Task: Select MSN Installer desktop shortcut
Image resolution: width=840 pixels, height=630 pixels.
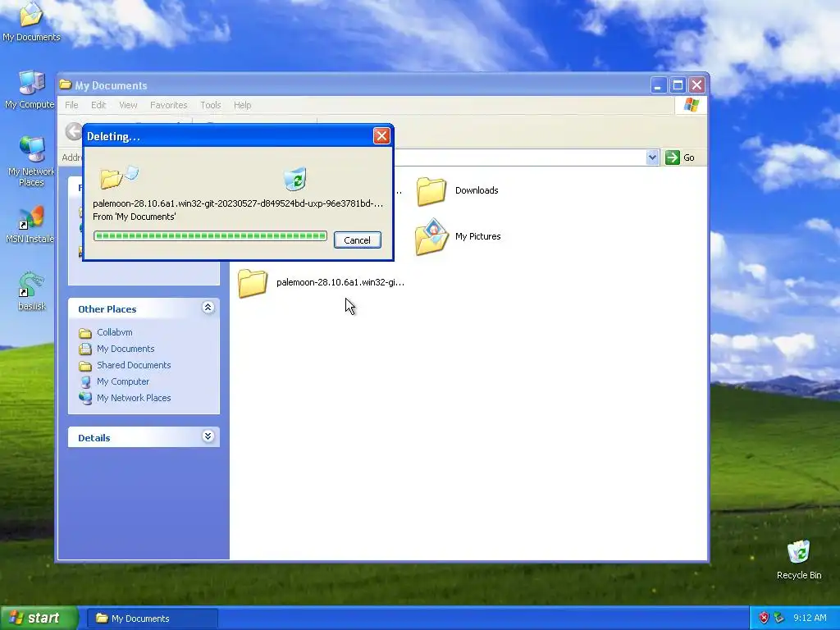Action: (30, 224)
